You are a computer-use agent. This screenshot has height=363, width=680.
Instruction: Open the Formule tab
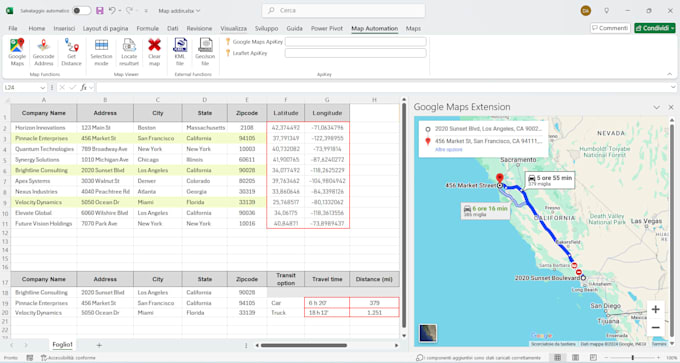pos(147,28)
